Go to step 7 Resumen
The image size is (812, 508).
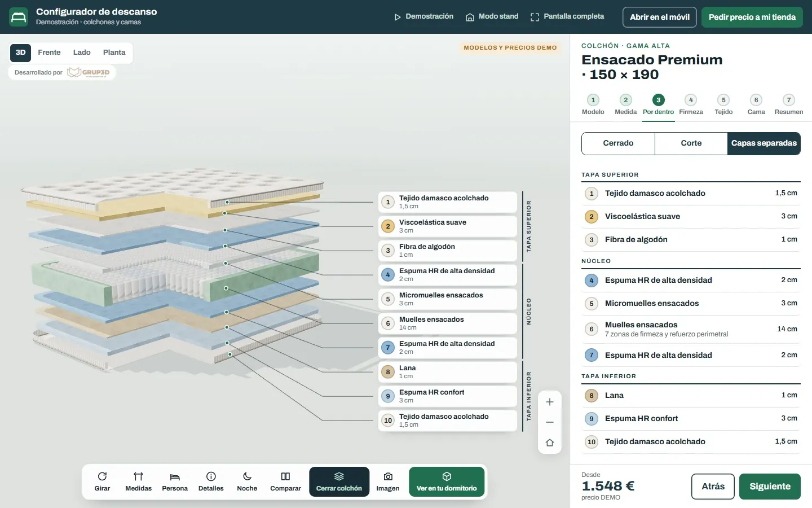789,105
